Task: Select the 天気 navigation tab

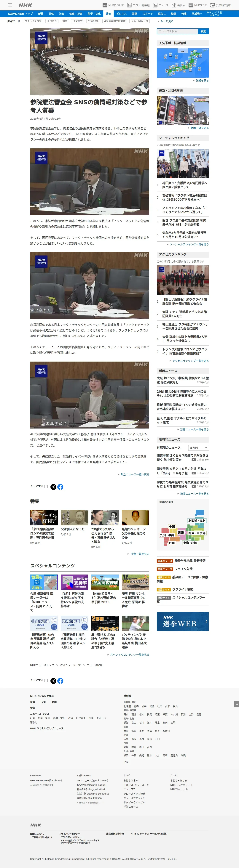Action: [x=51, y=14]
